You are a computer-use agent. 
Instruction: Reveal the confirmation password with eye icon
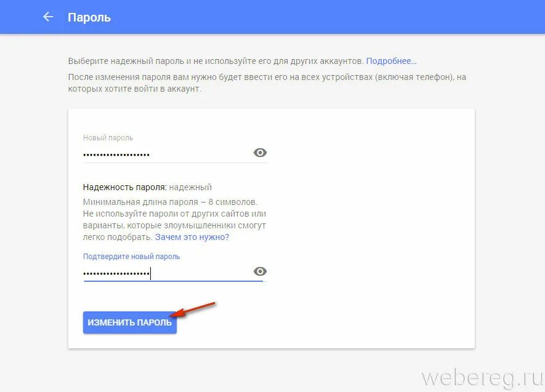point(260,271)
